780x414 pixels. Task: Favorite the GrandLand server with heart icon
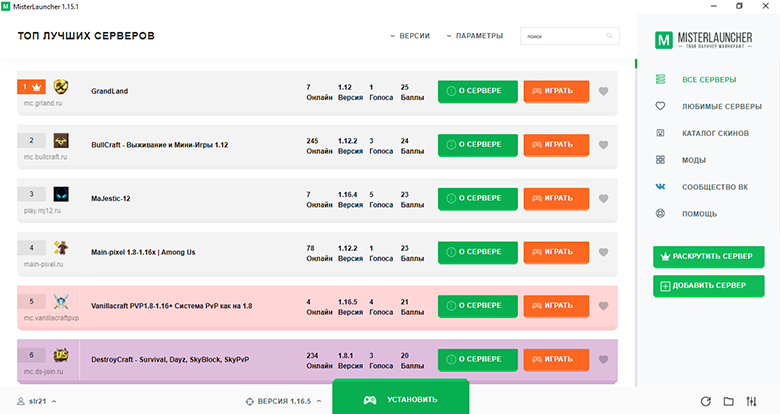[603, 91]
